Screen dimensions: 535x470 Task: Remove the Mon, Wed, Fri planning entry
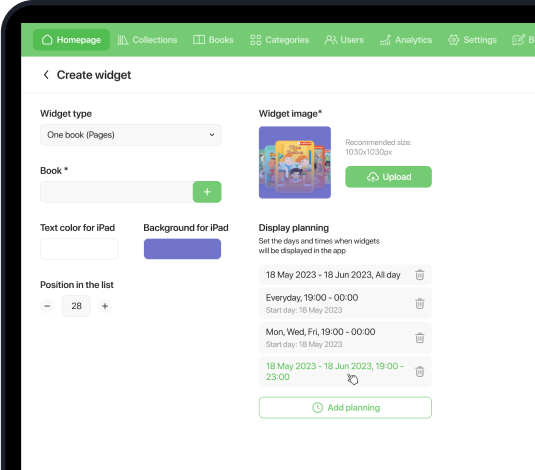pyautogui.click(x=420, y=338)
